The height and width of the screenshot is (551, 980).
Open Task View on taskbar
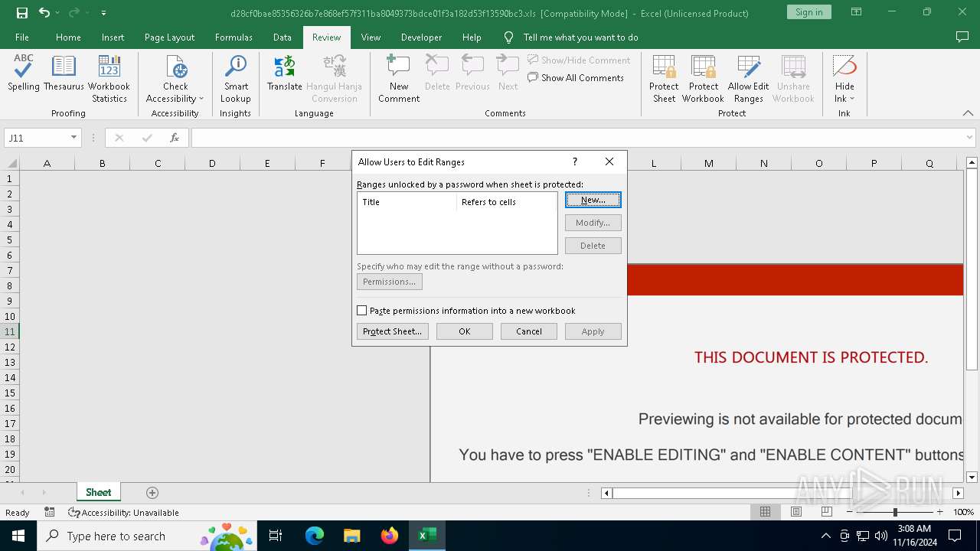276,536
